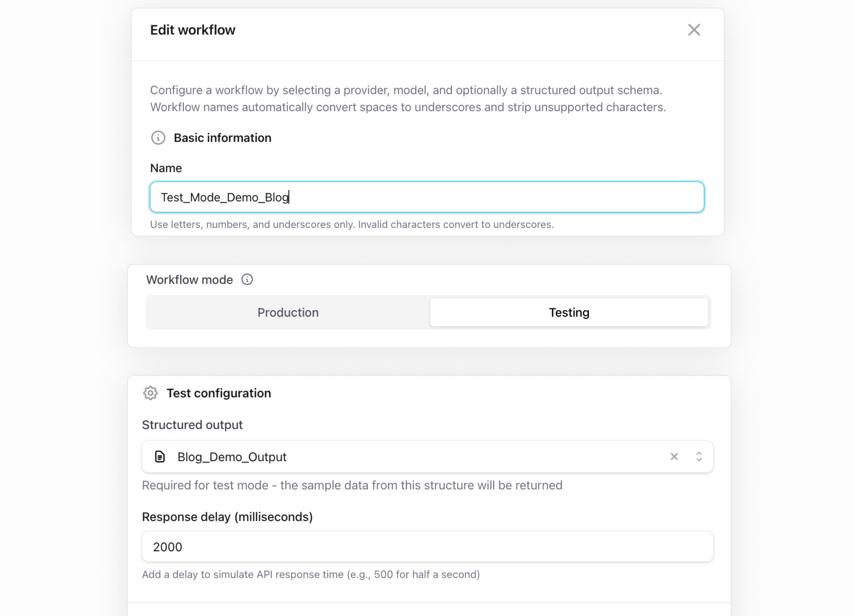Click the Workflow mode info icon
This screenshot has width=854, height=616.
pyautogui.click(x=247, y=280)
